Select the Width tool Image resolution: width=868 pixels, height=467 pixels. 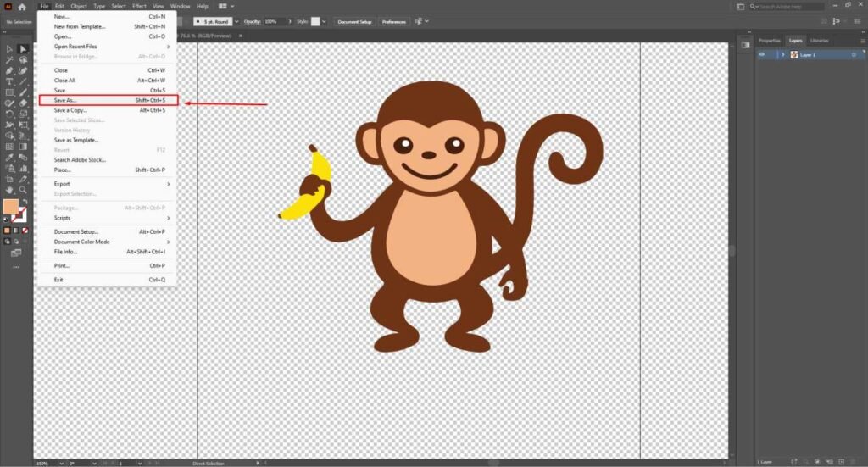[9, 125]
